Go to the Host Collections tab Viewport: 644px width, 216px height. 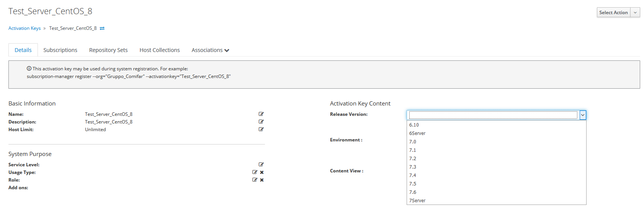[x=160, y=50]
